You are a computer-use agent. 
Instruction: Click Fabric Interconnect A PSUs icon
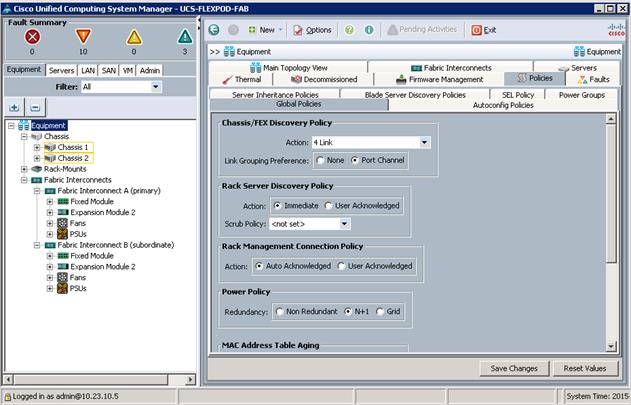[x=62, y=234]
